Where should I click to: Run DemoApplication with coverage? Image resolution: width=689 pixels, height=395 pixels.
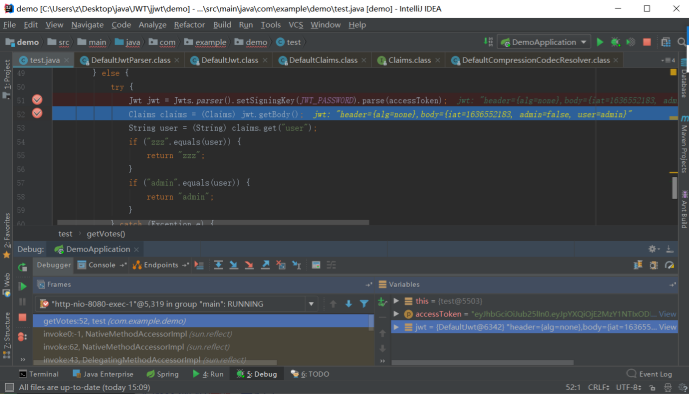[631, 42]
